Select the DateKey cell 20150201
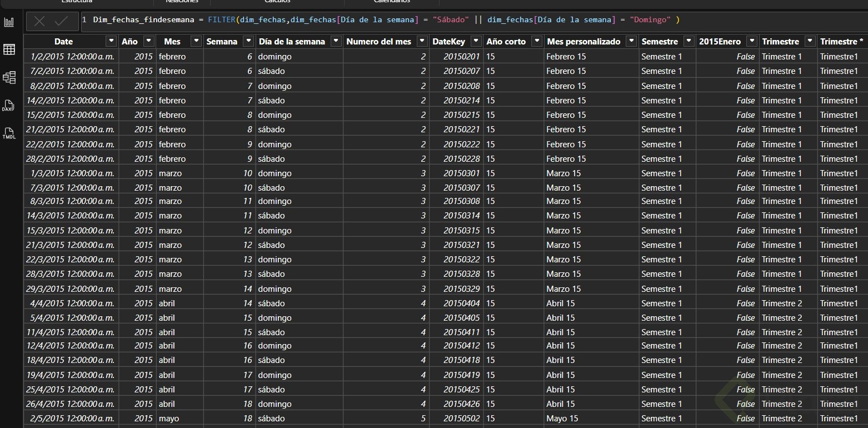868x428 pixels. (456, 56)
